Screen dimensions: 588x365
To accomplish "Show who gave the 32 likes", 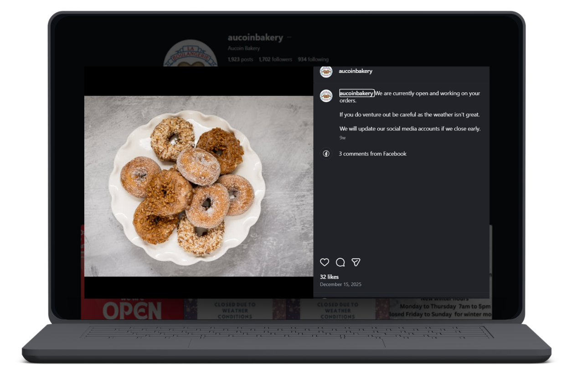I will click(329, 277).
